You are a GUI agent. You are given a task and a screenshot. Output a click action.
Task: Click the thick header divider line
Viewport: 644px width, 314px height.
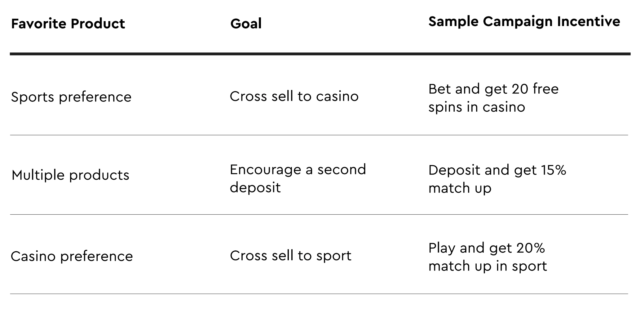[x=320, y=54]
